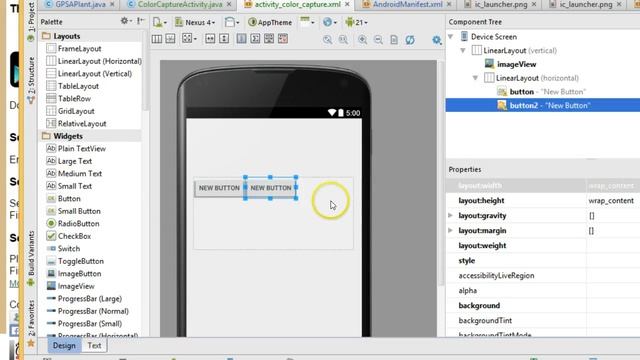The width and height of the screenshot is (640, 360).
Task: Open the Structure tool window
Action: 31,80
